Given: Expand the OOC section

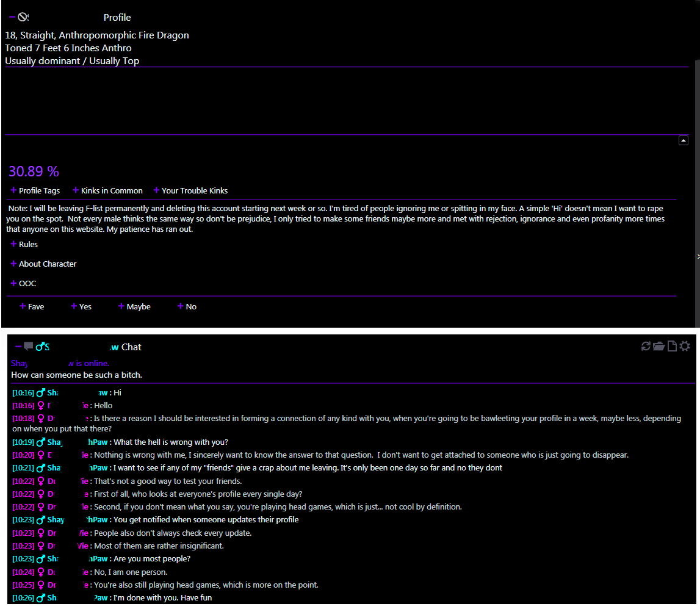Looking at the screenshot, I should pos(23,284).
